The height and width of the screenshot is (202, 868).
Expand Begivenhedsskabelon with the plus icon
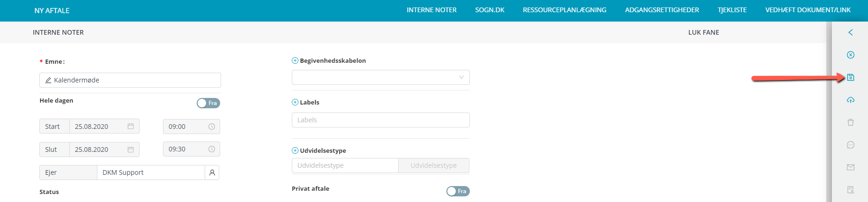[295, 60]
